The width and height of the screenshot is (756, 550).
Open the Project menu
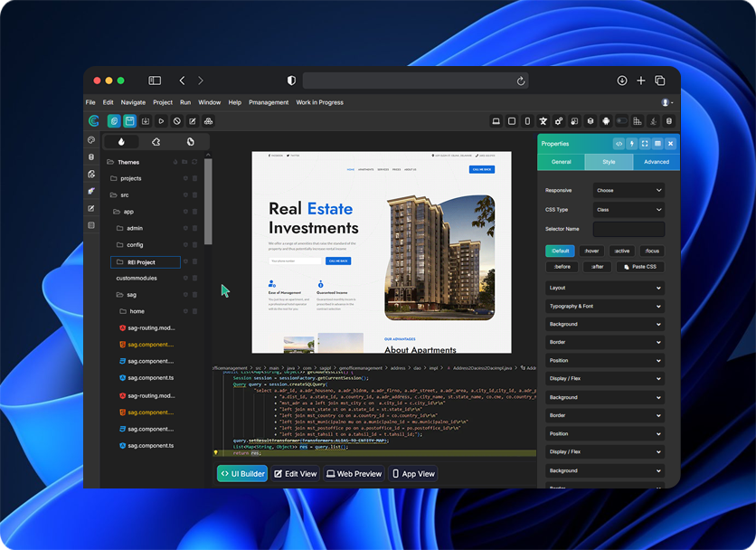(x=163, y=102)
